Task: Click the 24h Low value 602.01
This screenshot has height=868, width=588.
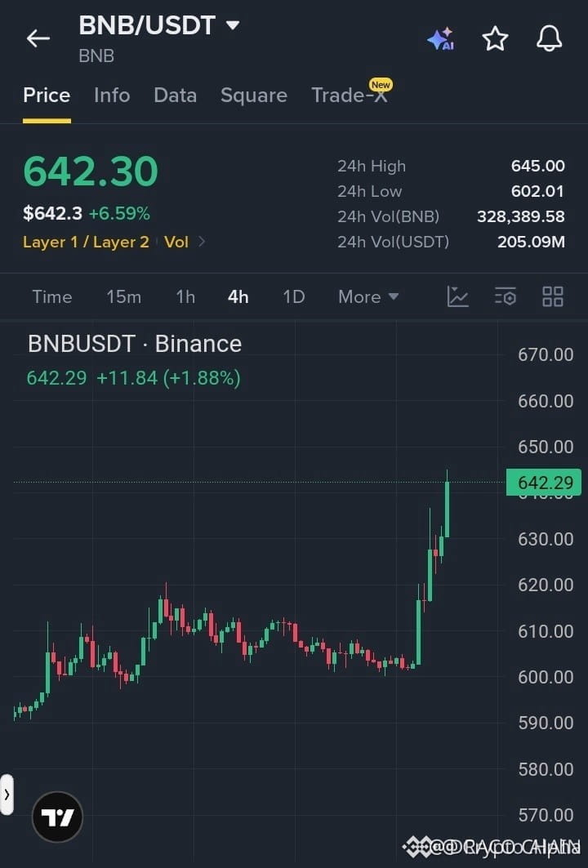Action: click(537, 192)
